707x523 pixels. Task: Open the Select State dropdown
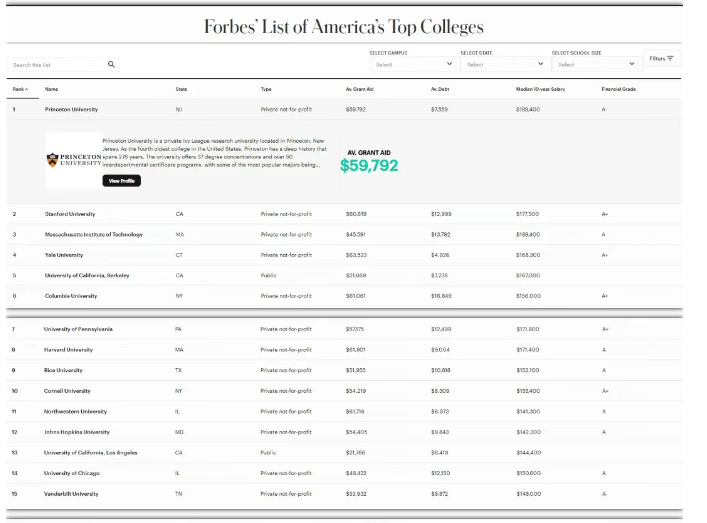tap(505, 64)
